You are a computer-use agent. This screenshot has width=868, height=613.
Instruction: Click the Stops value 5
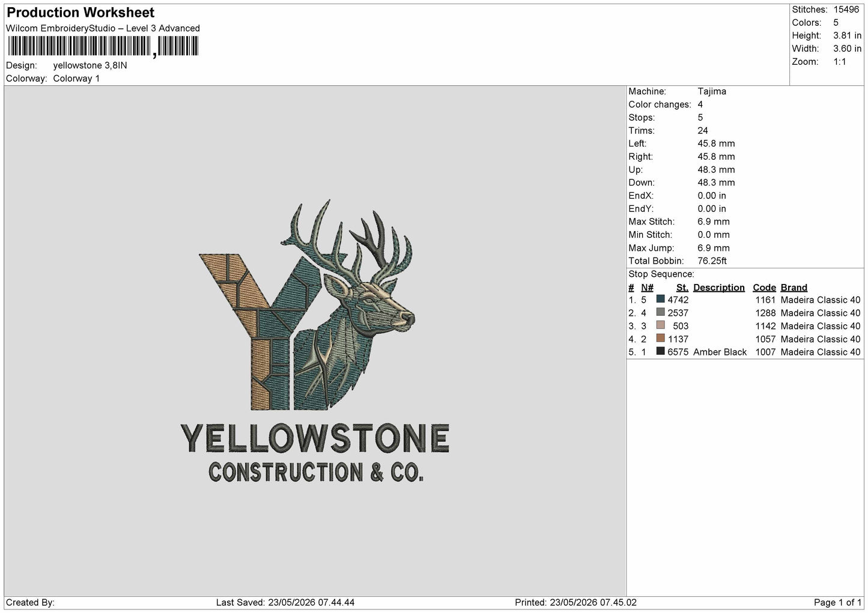(x=700, y=118)
